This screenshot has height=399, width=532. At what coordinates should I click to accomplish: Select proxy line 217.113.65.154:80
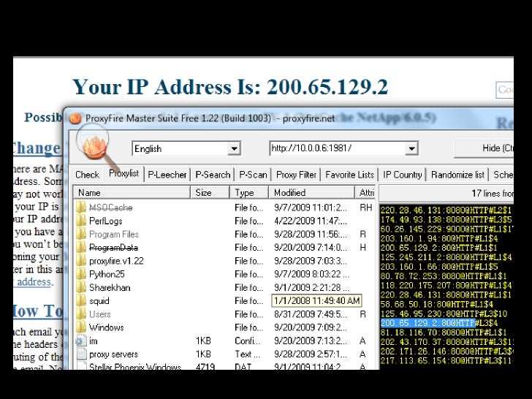tap(446, 360)
